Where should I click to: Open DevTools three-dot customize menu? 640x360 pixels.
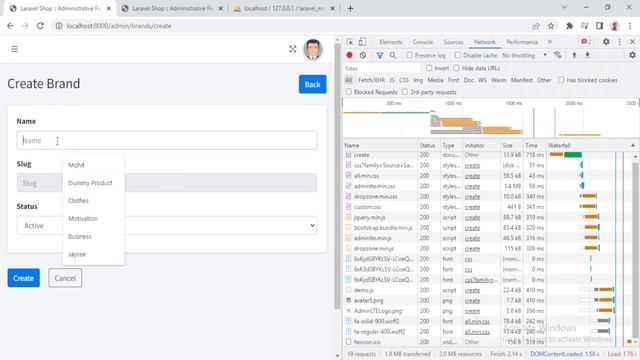click(620, 42)
